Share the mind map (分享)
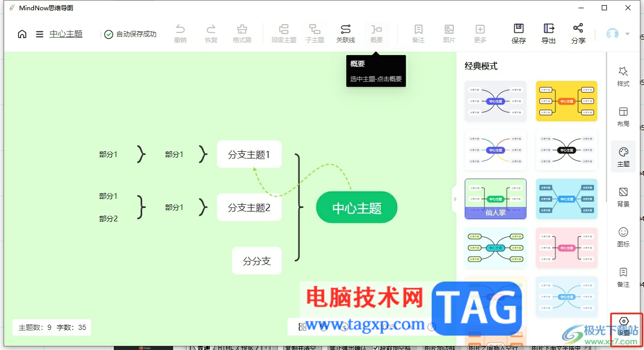The height and width of the screenshot is (350, 644). point(579,34)
